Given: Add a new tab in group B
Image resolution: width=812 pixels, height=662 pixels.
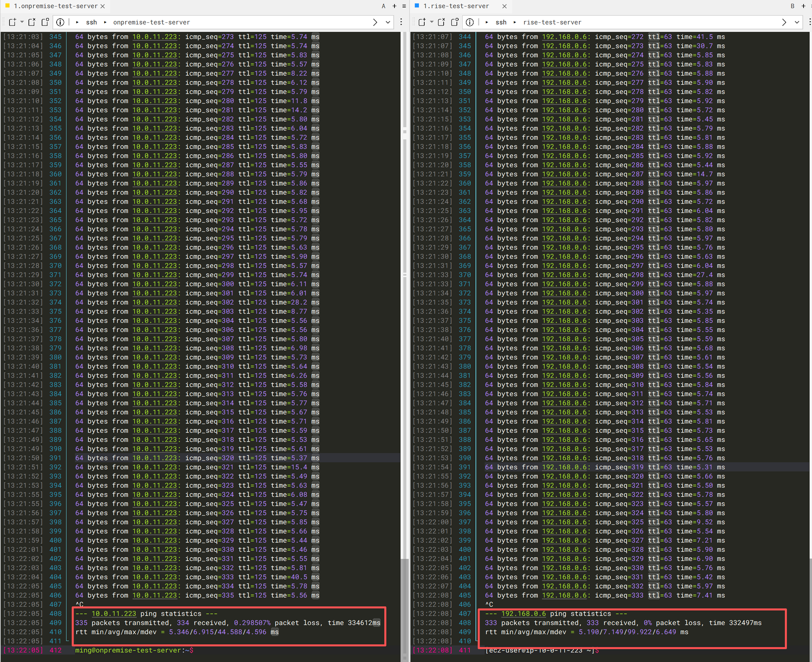Looking at the screenshot, I should [x=803, y=6].
